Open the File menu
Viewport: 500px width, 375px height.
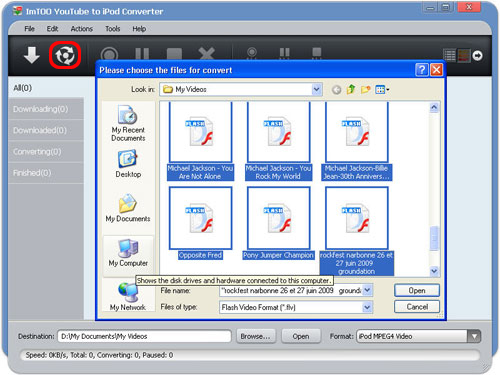(x=29, y=29)
